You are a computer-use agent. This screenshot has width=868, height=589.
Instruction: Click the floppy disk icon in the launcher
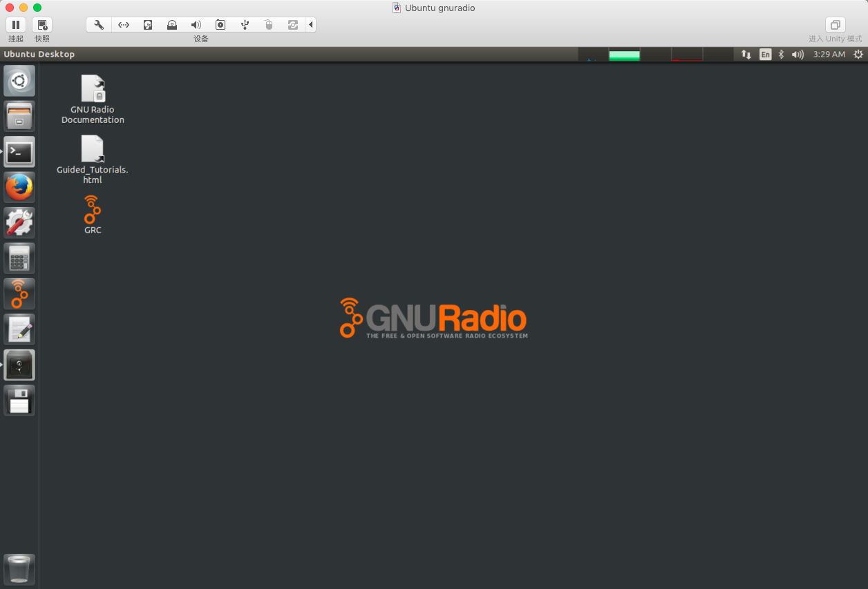tap(19, 400)
